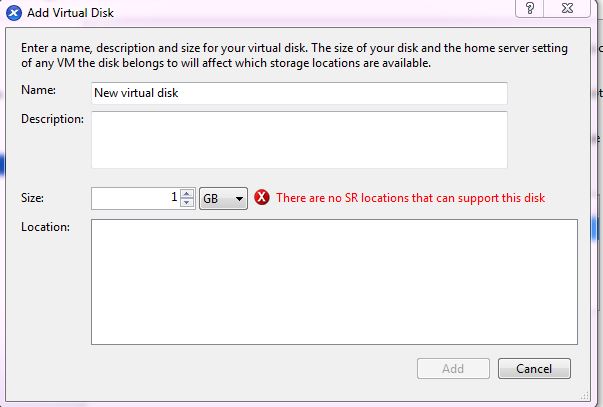The height and width of the screenshot is (407, 603).
Task: Click inside the empty Location list box
Action: click(x=334, y=281)
